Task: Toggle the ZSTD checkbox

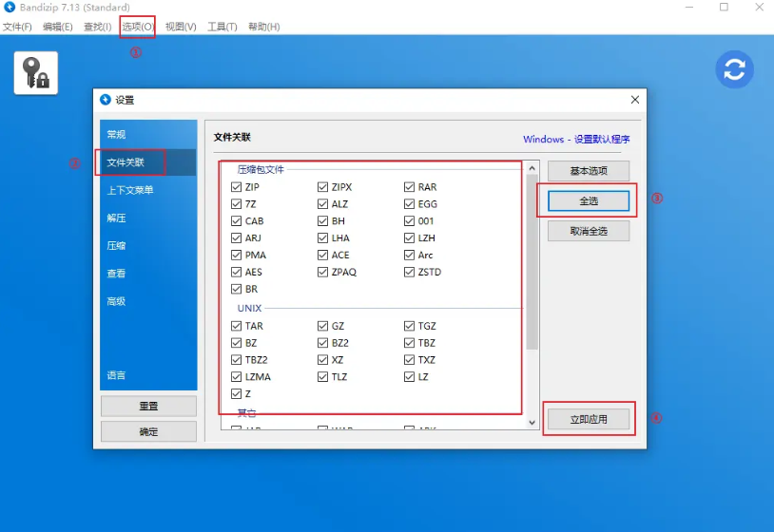Action: tap(409, 272)
